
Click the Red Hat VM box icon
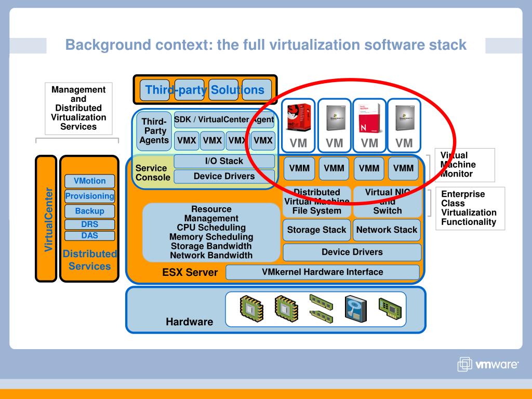[299, 117]
